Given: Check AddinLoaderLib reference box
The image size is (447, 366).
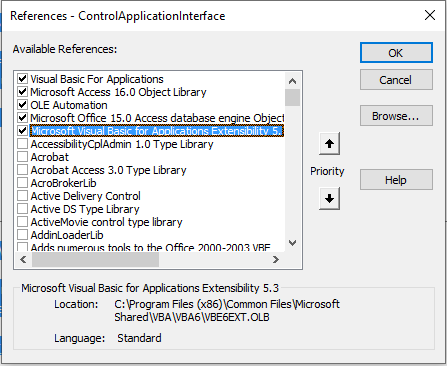Looking at the screenshot, I should pos(22,235).
